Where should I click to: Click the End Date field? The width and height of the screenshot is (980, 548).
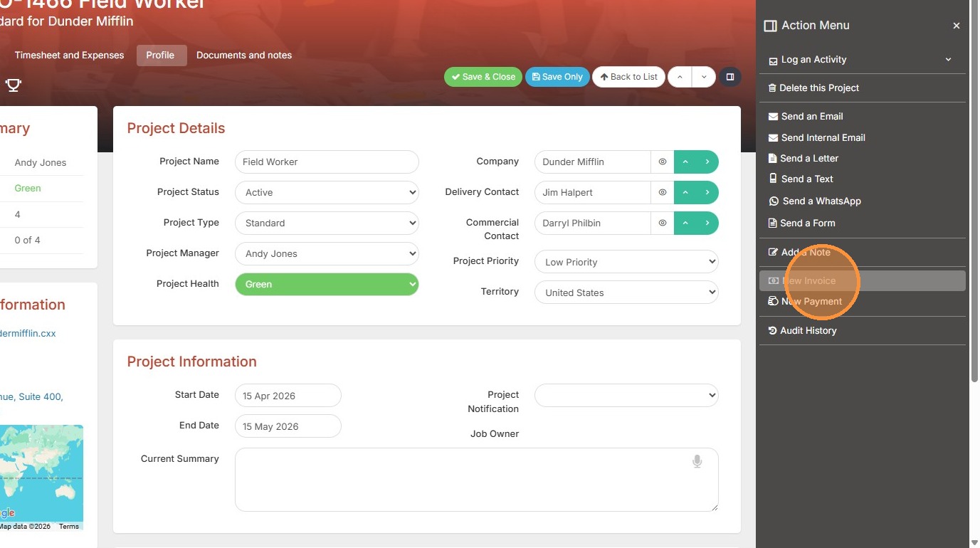pos(288,426)
